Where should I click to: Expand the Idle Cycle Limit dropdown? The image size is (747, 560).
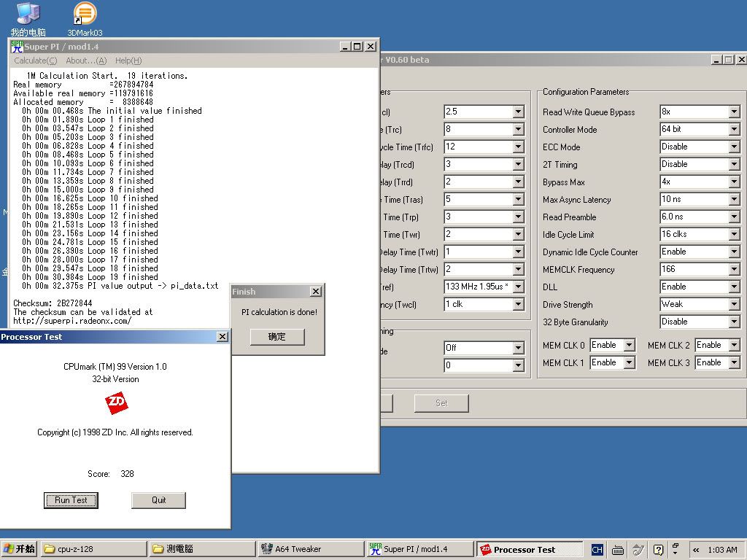pos(734,234)
